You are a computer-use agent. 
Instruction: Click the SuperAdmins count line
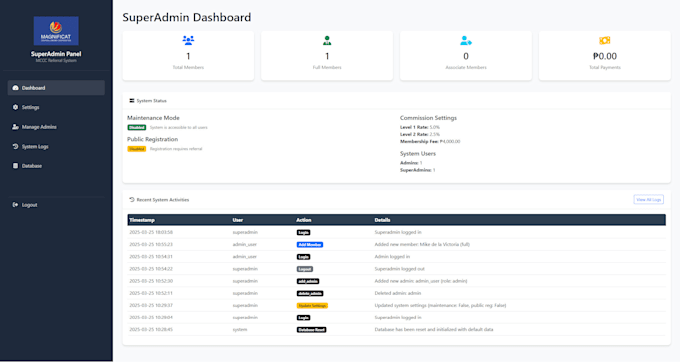point(418,170)
